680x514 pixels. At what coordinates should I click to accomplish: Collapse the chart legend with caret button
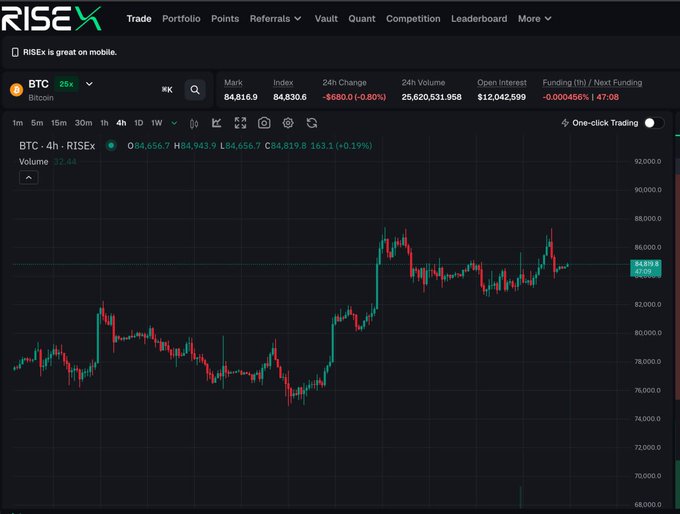(29, 178)
